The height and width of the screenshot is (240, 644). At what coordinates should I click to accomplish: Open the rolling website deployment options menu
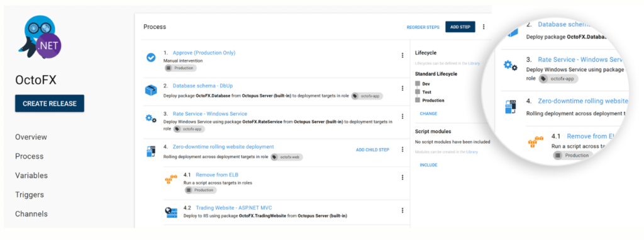point(402,149)
